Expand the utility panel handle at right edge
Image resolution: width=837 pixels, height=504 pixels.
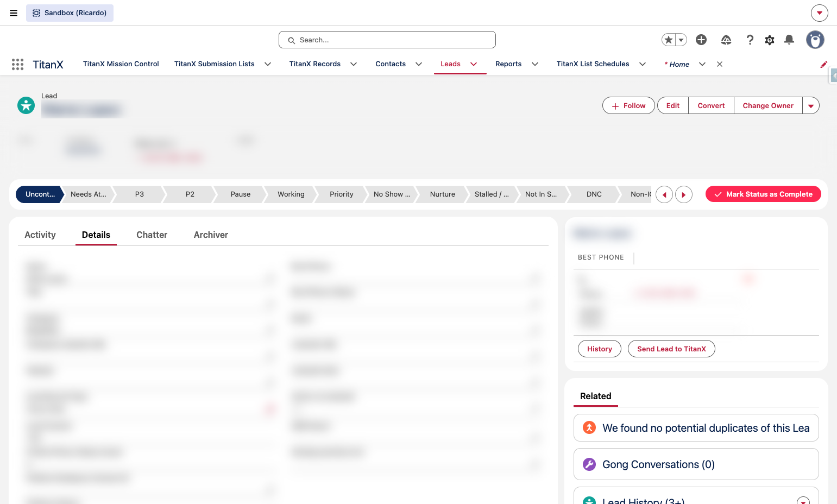point(833,75)
